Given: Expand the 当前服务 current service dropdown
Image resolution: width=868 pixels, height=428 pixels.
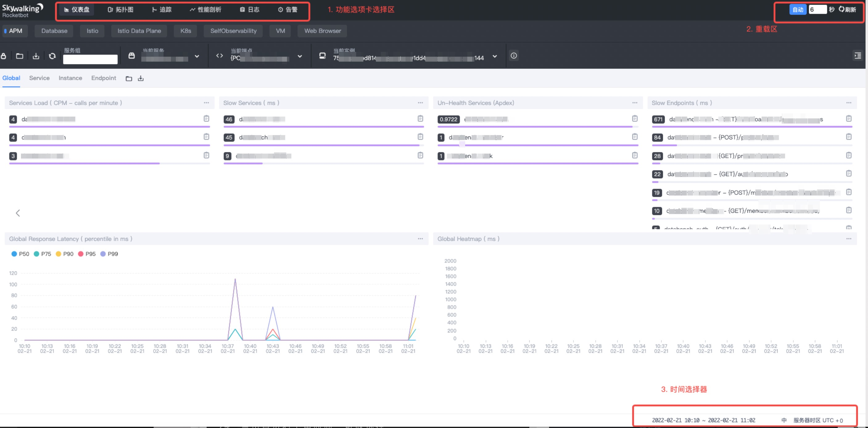Looking at the screenshot, I should coord(197,56).
